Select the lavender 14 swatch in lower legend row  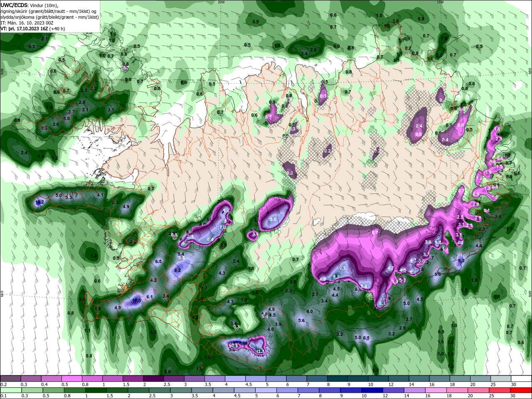[415, 390]
